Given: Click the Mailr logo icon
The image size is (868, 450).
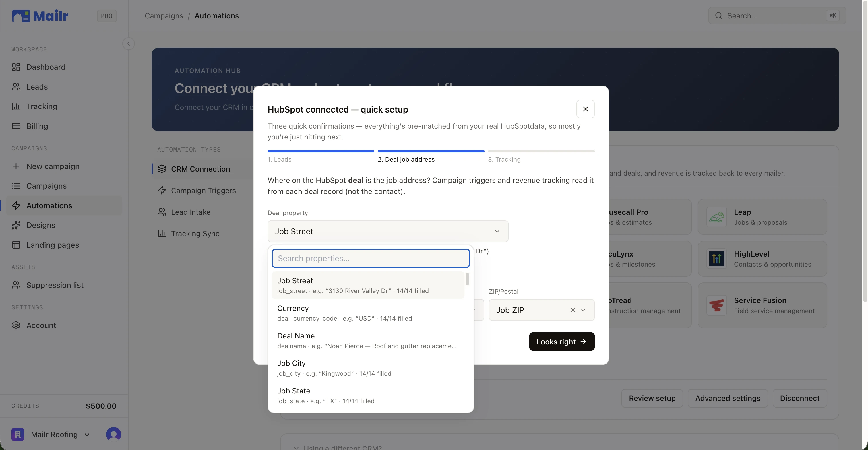Looking at the screenshot, I should pyautogui.click(x=21, y=16).
